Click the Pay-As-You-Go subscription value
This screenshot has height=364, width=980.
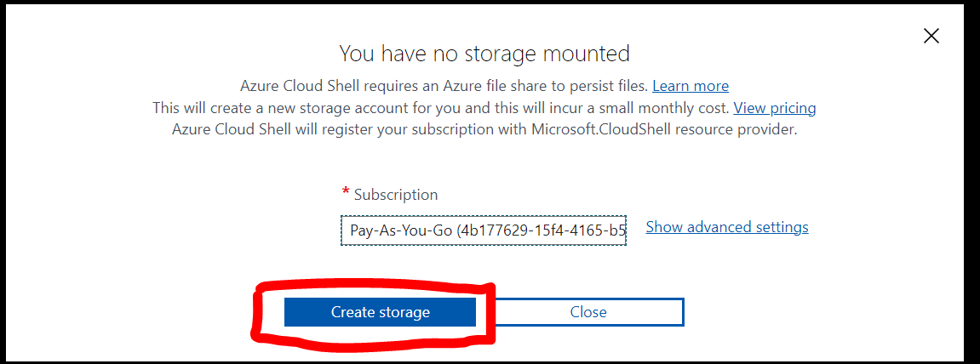400,230
